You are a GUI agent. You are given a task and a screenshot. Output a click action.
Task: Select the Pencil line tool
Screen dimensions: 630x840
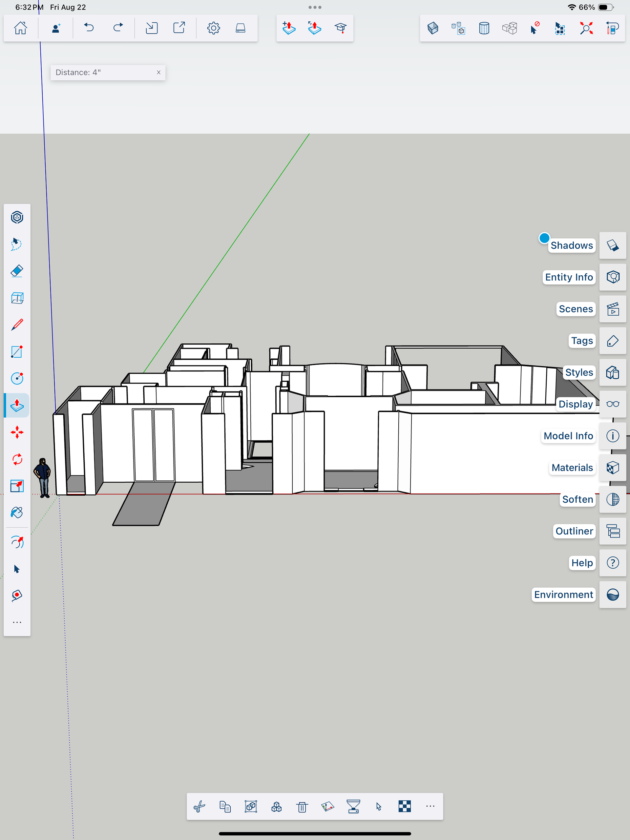click(17, 325)
